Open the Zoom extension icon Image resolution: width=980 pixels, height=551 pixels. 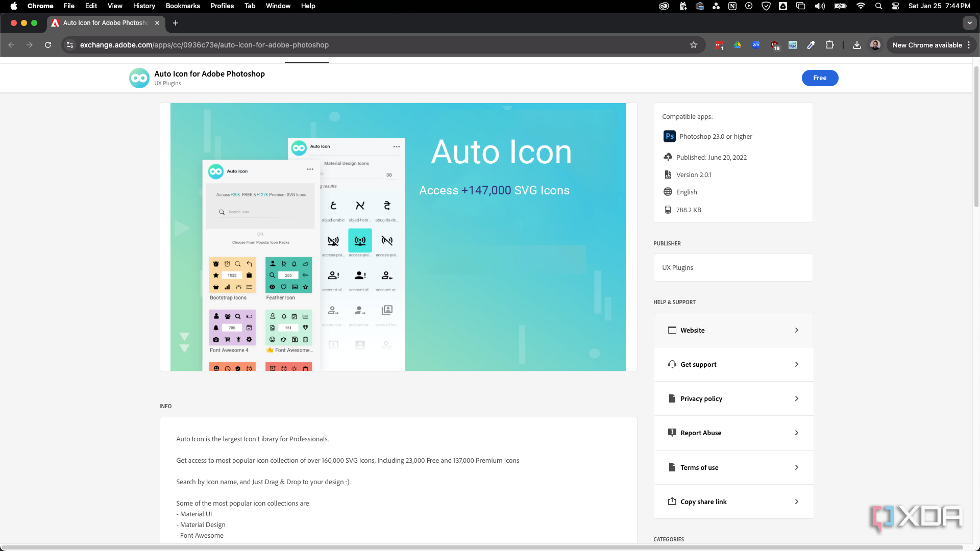pos(756,45)
